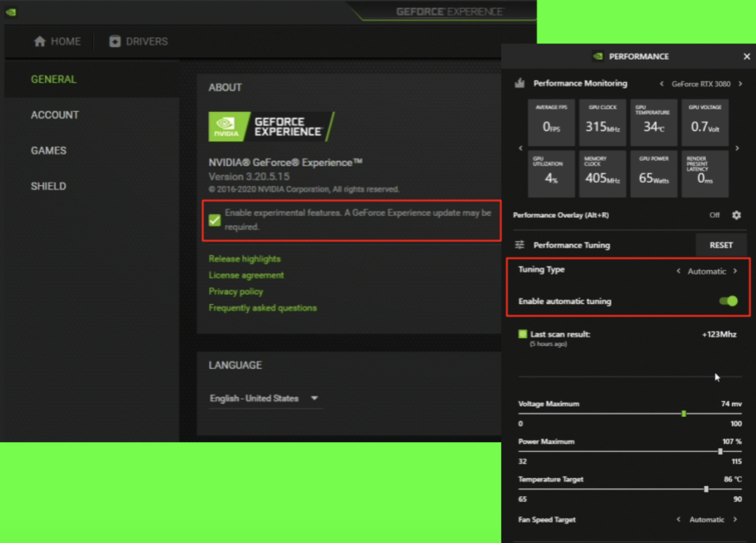Click the Memory Clock 405 MHz tile
The height and width of the screenshot is (543, 756).
pyautogui.click(x=602, y=174)
